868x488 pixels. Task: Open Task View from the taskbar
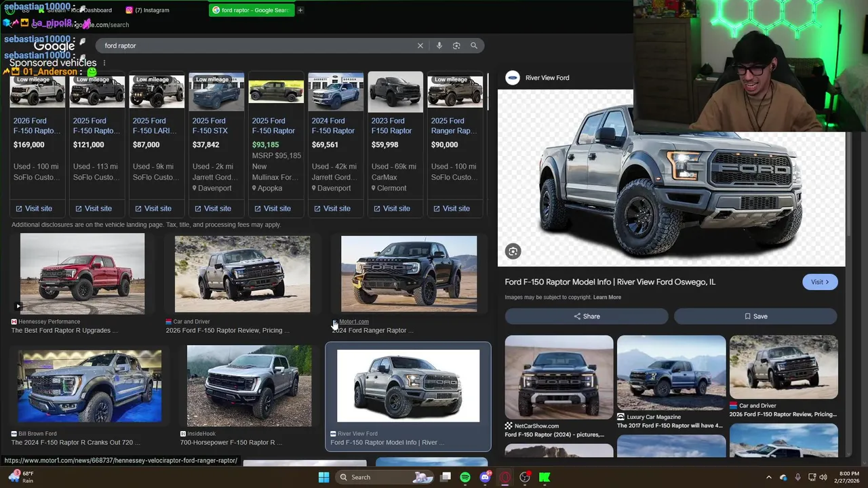(446, 477)
